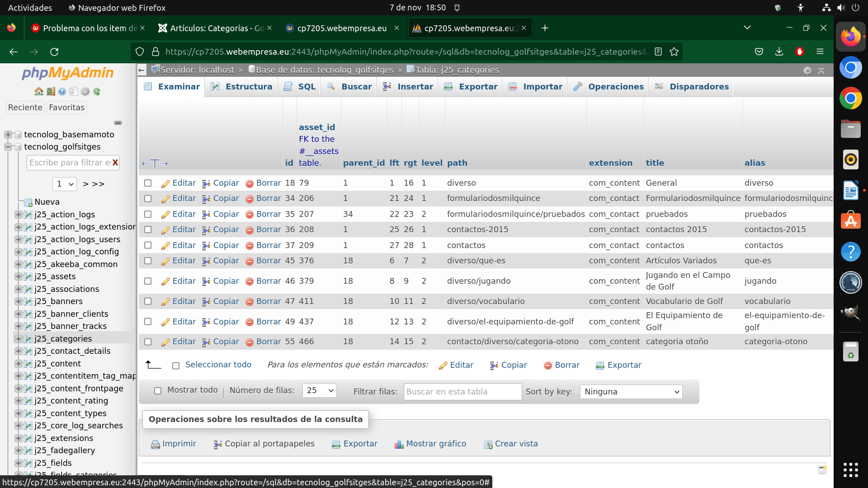Image resolution: width=868 pixels, height=488 pixels.
Task: Click the Favoritas button
Action: [x=66, y=108]
